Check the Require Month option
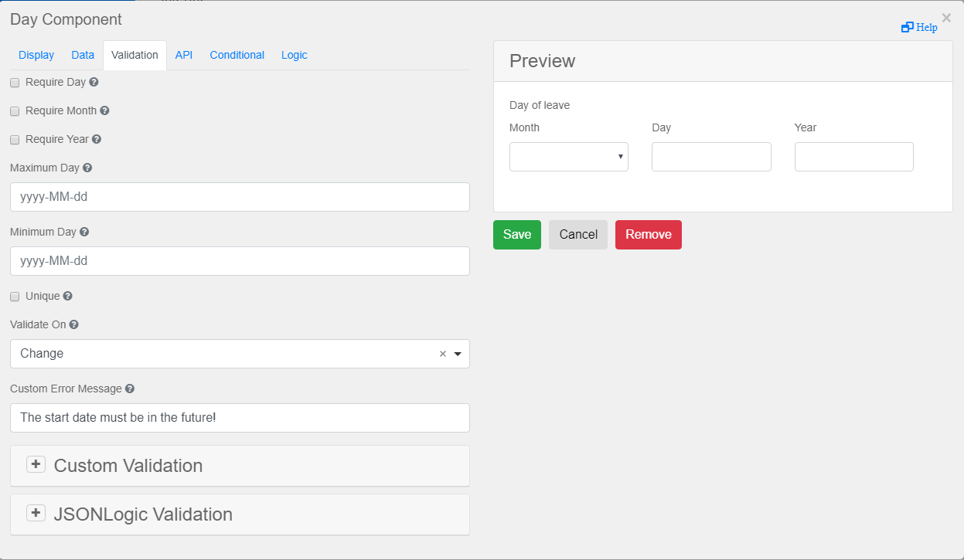 pos(14,110)
